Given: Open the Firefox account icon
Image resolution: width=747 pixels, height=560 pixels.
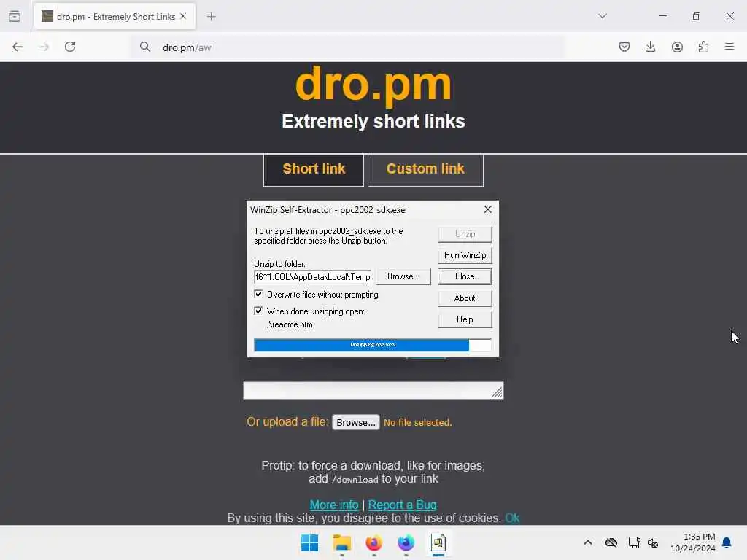Looking at the screenshot, I should click(x=677, y=47).
